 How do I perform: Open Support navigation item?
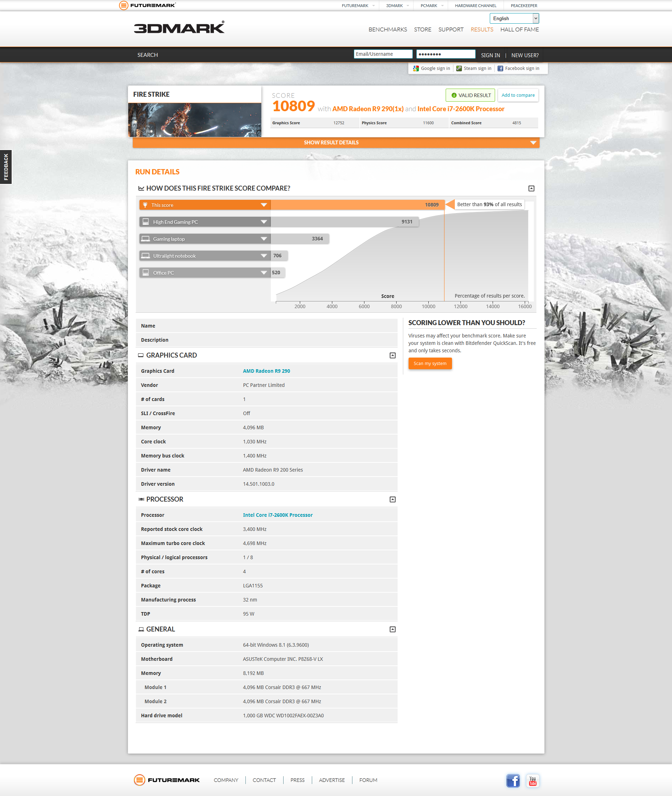[x=451, y=29]
